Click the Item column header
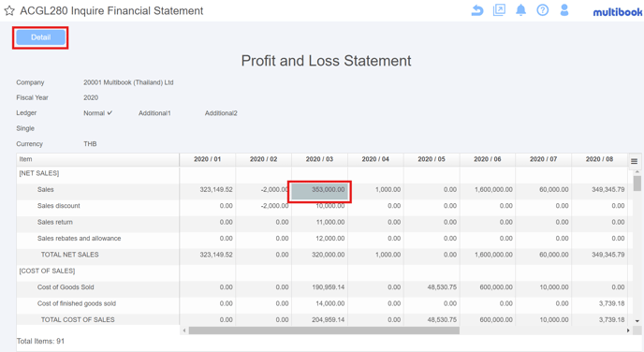Screen dimensions: 644x352 point(97,159)
